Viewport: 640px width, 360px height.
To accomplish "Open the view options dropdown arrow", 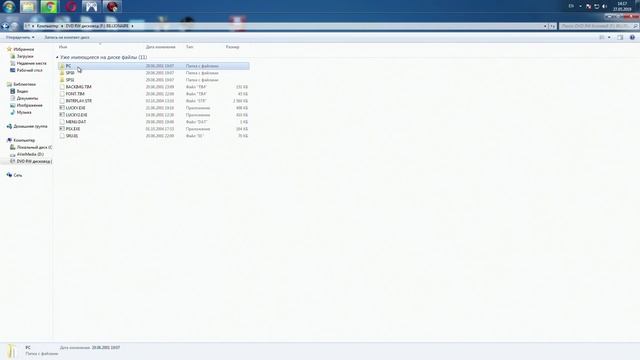I will tap(609, 37).
